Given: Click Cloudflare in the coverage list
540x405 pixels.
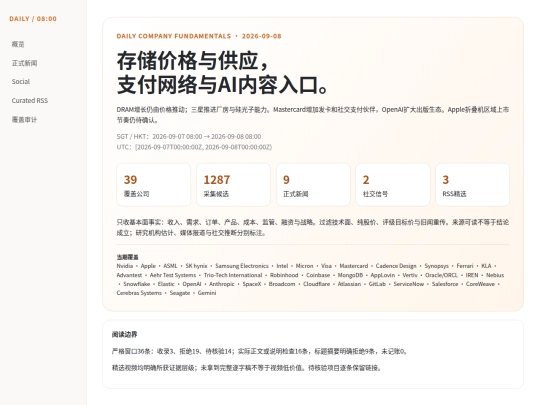Looking at the screenshot, I should pyautogui.click(x=316, y=284).
